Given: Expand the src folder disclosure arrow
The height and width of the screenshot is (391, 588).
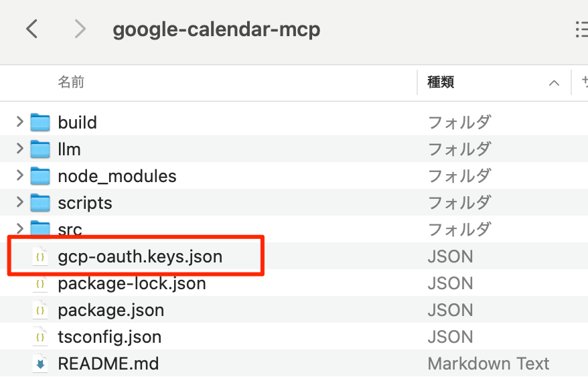Looking at the screenshot, I should pyautogui.click(x=20, y=228).
